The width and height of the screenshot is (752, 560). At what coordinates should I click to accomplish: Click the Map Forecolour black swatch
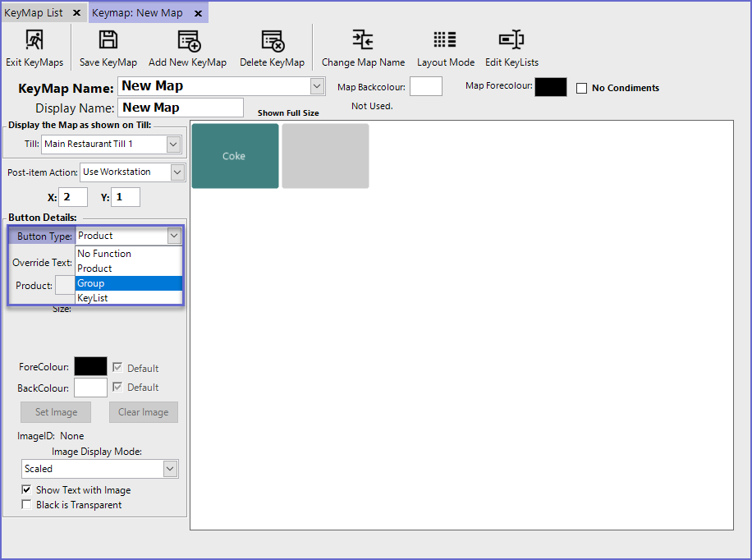coord(550,87)
